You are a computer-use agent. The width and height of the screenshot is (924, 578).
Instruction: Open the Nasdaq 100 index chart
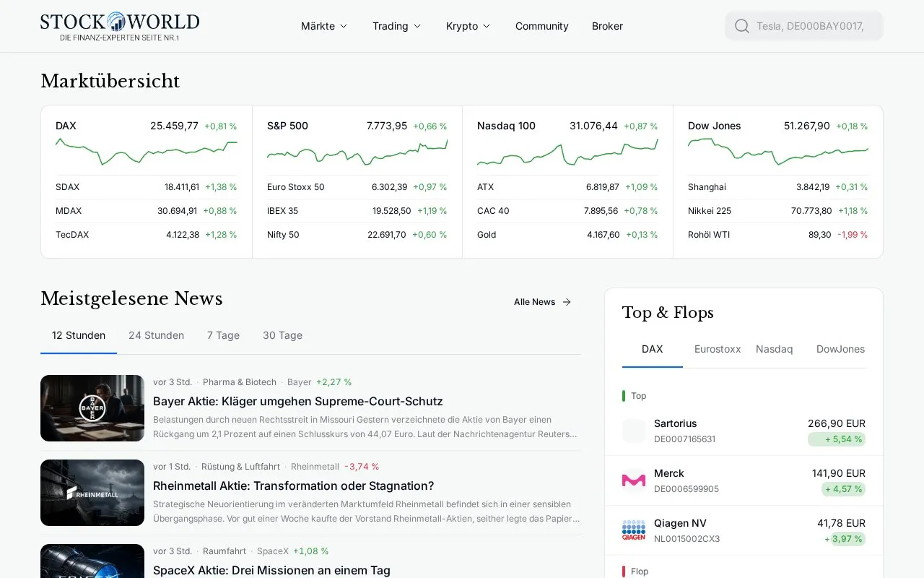tap(567, 153)
